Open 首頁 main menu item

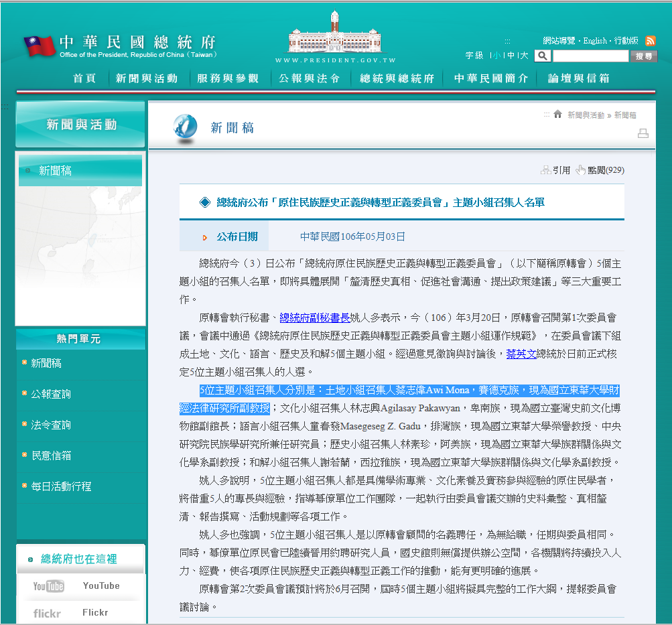(x=84, y=78)
